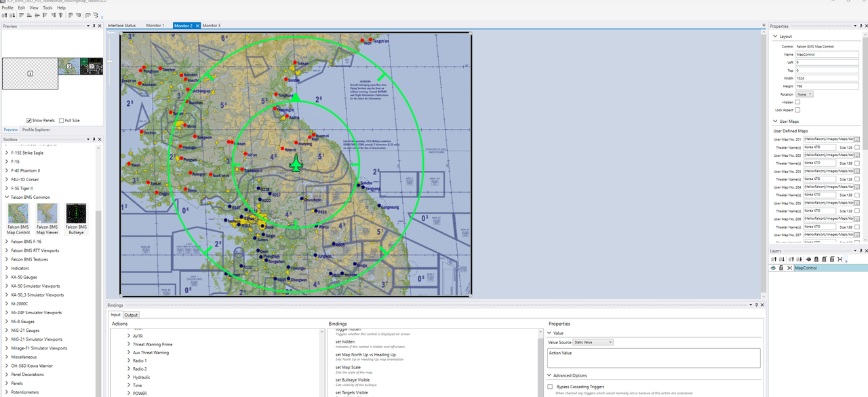Toggle visibility eye of MapControl layer

pos(773,268)
